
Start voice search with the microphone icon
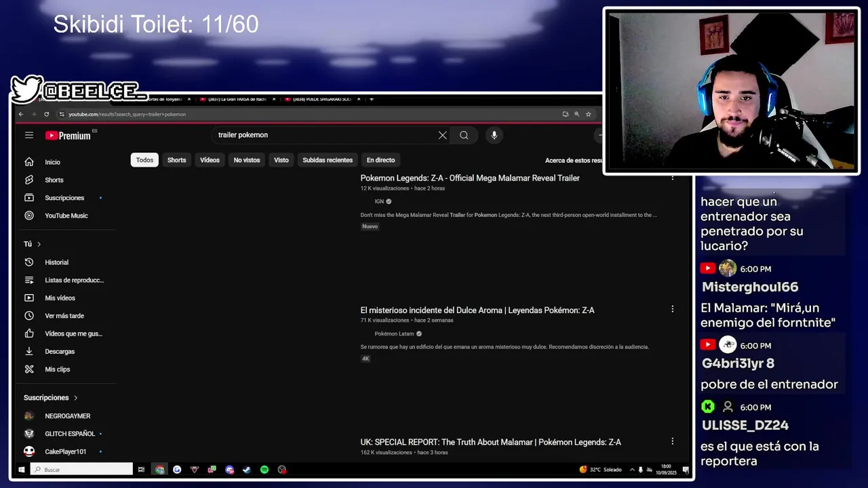tap(494, 135)
